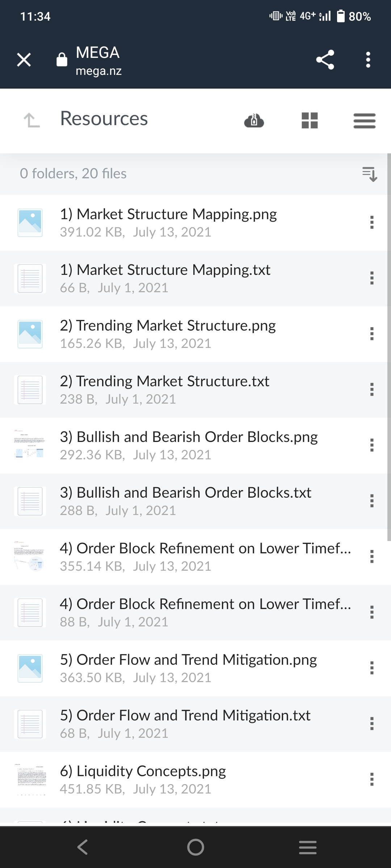Select 3) Bullish and Bearish Order Blocks.png thumbnail
The image size is (391, 868).
click(30, 445)
